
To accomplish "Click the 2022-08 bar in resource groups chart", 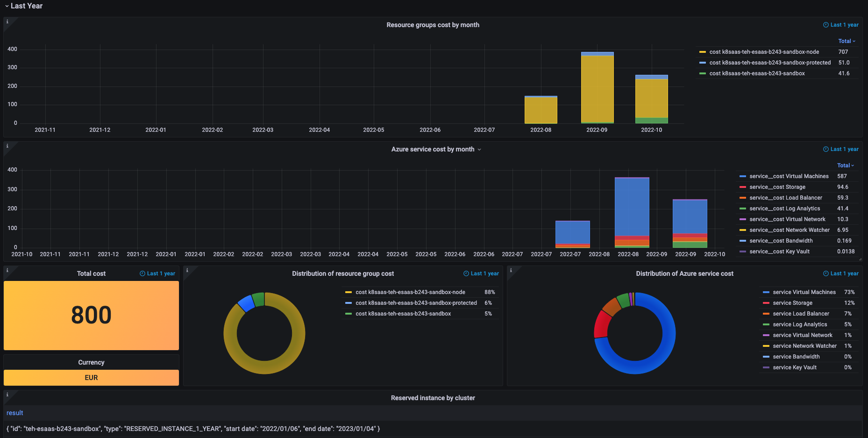I will [x=541, y=110].
